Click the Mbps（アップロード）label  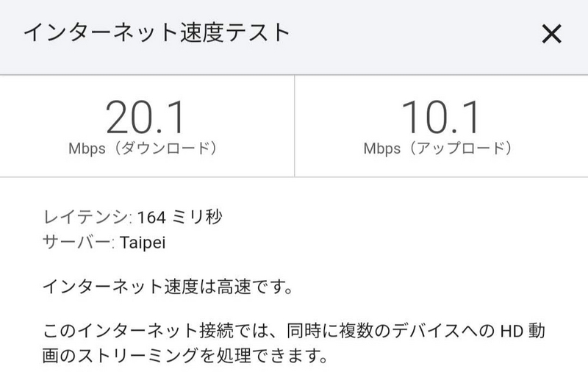click(x=438, y=148)
